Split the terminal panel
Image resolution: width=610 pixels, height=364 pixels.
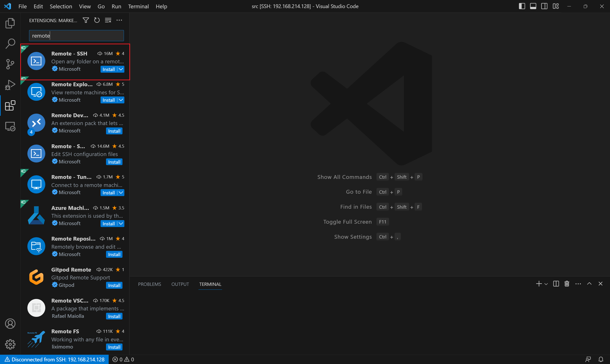[x=556, y=284]
